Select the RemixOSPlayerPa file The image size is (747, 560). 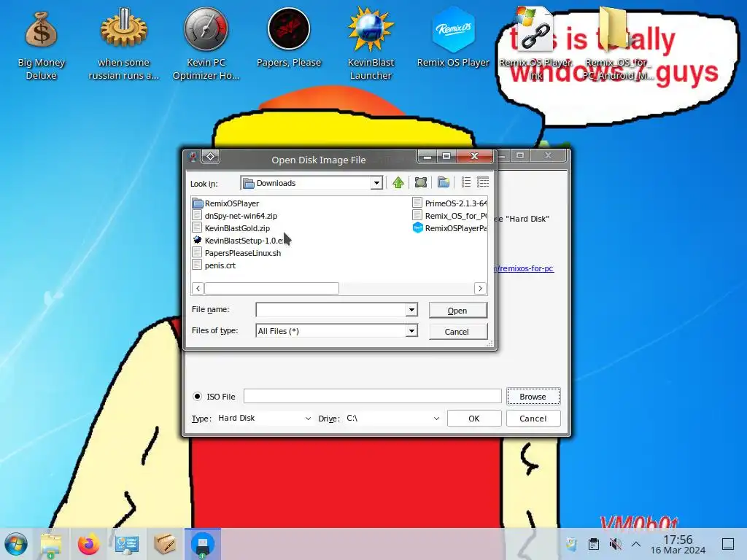point(449,228)
